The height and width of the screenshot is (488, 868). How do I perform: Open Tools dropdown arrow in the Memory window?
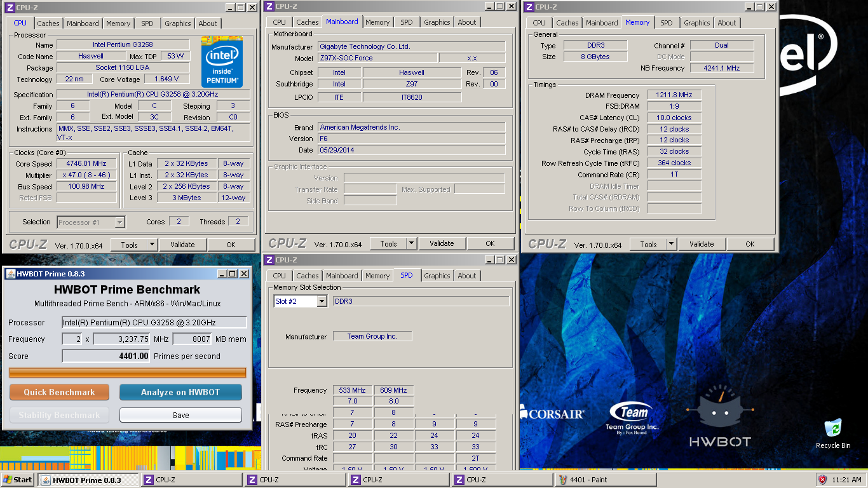coord(671,244)
